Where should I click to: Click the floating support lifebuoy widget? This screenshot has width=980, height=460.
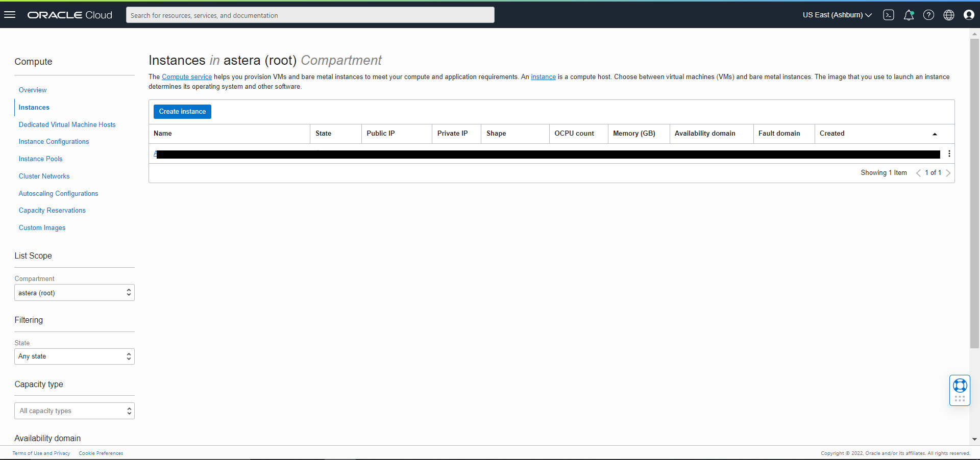point(960,386)
